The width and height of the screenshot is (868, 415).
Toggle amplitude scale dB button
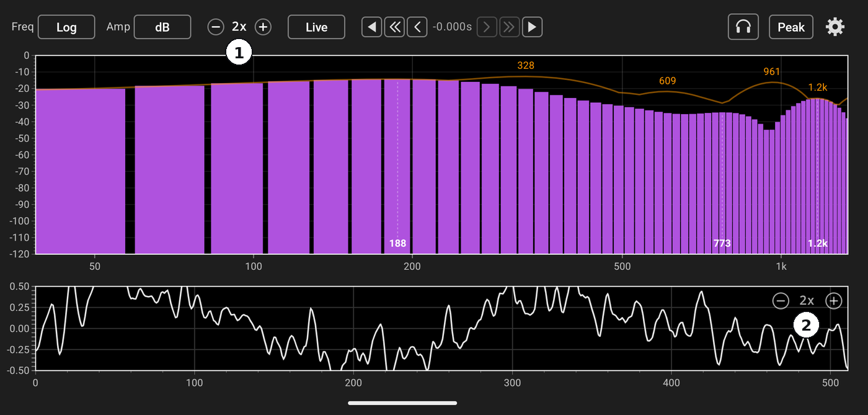coord(162,27)
